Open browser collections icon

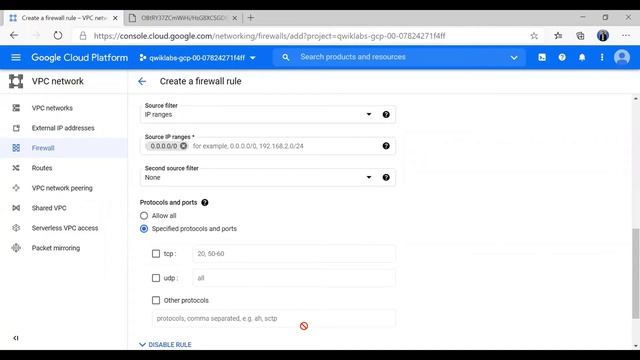pyautogui.click(x=580, y=36)
